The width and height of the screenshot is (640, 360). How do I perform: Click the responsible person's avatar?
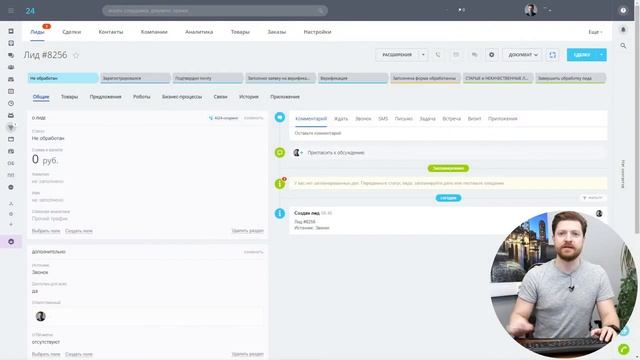point(40,316)
